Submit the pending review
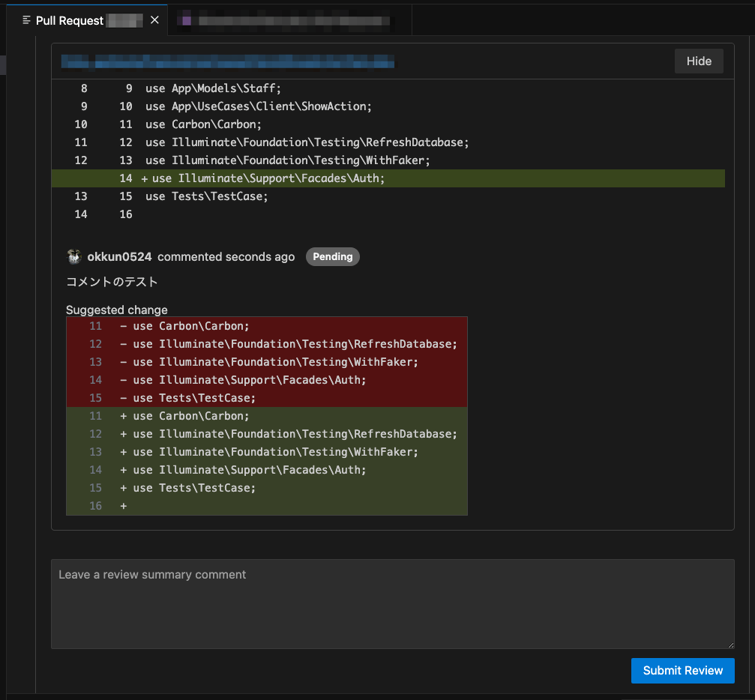The height and width of the screenshot is (700, 755). [682, 671]
